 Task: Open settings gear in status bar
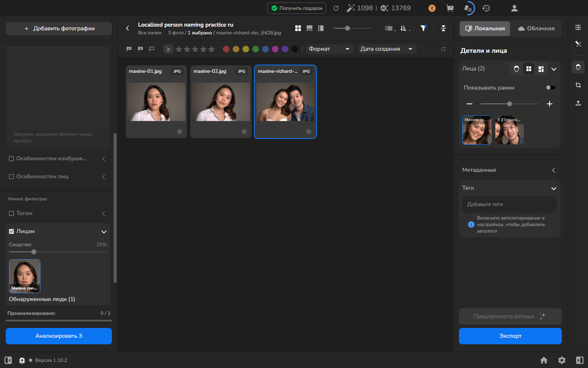[x=562, y=360]
